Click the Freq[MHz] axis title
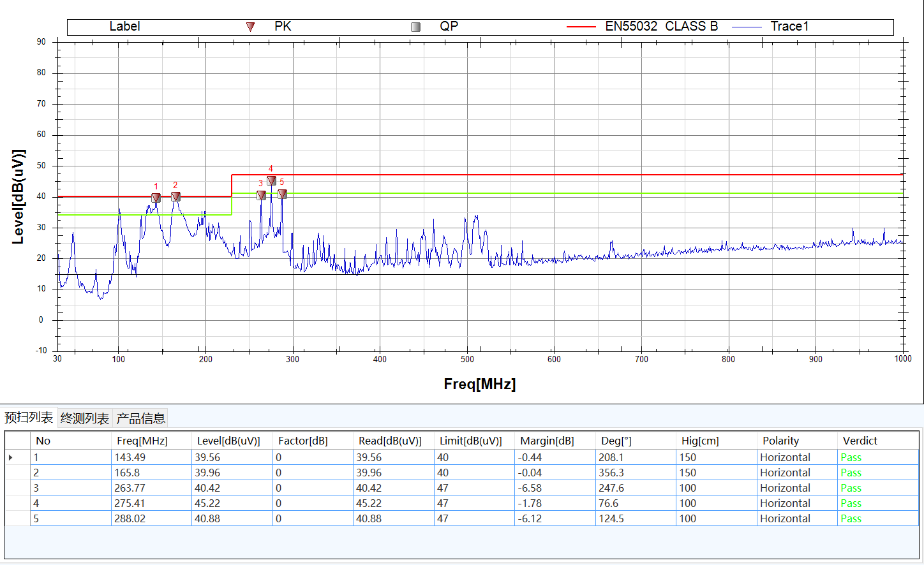924x565 pixels. (480, 384)
